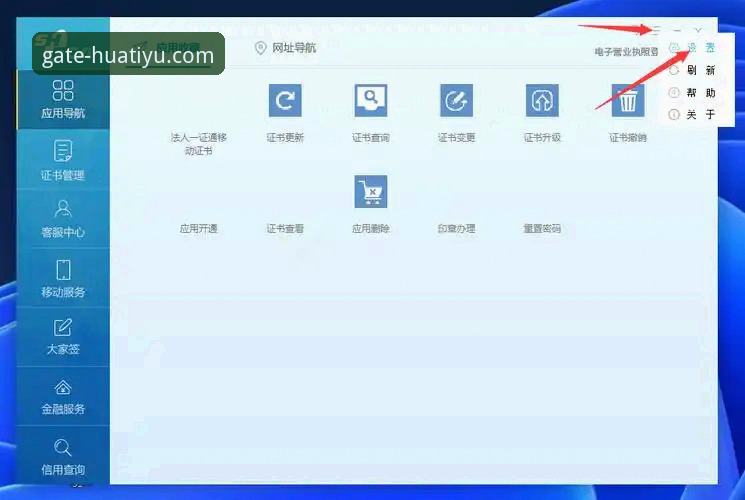The height and width of the screenshot is (500, 745).
Task: Open the 证书查看 app entry
Action: point(285,229)
